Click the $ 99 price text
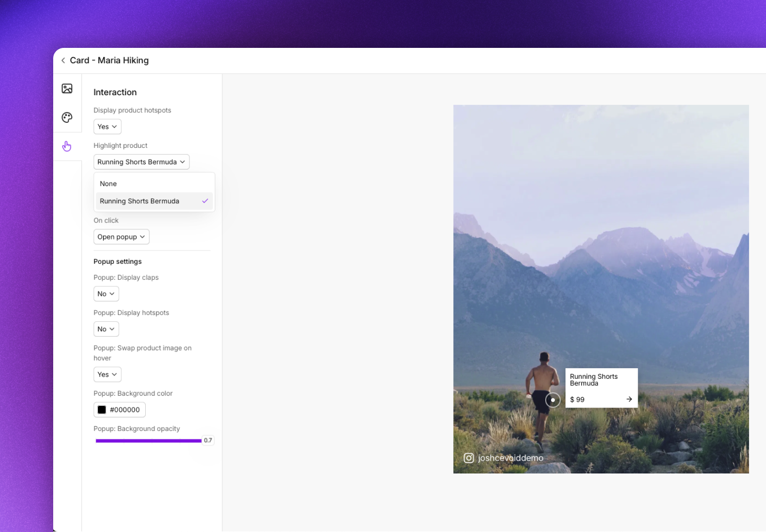Image resolution: width=766 pixels, height=532 pixels. (x=577, y=400)
